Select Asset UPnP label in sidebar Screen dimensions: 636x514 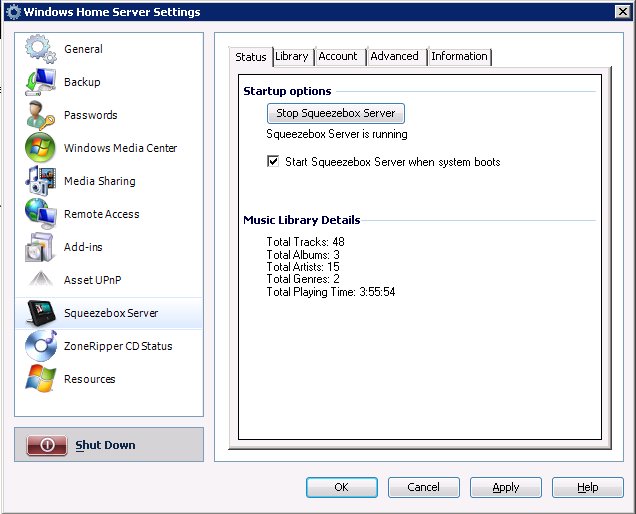click(92, 280)
